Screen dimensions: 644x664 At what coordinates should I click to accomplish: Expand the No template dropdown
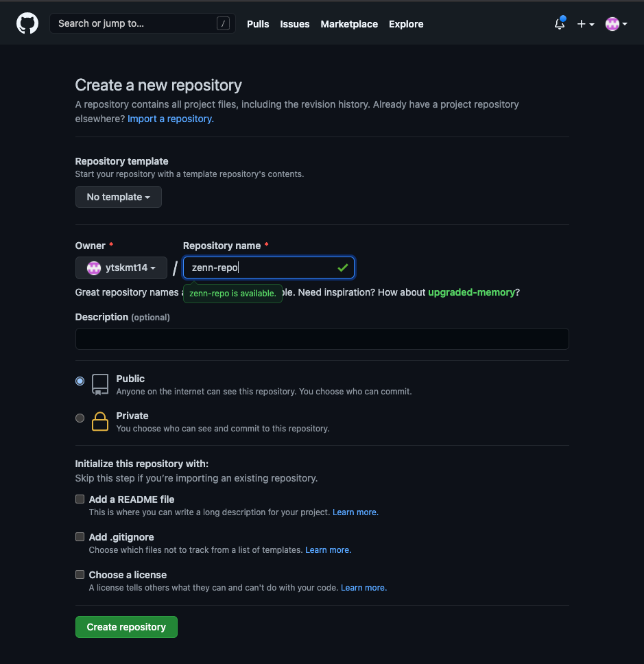click(x=119, y=197)
